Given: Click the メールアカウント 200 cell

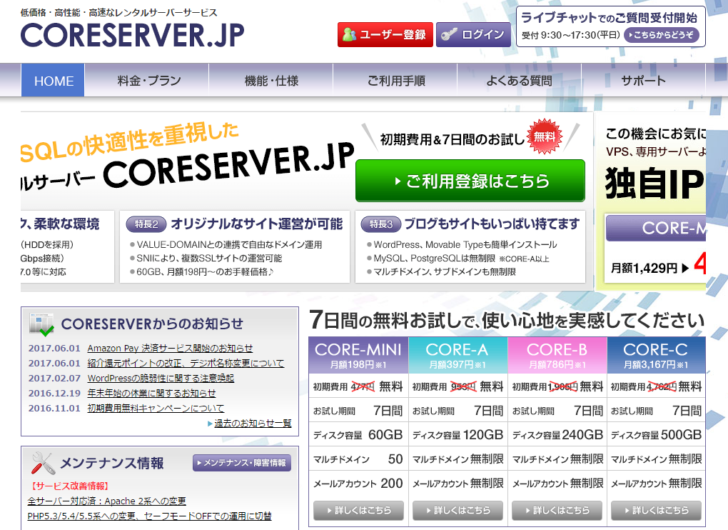Looking at the screenshot, I should point(358,484).
